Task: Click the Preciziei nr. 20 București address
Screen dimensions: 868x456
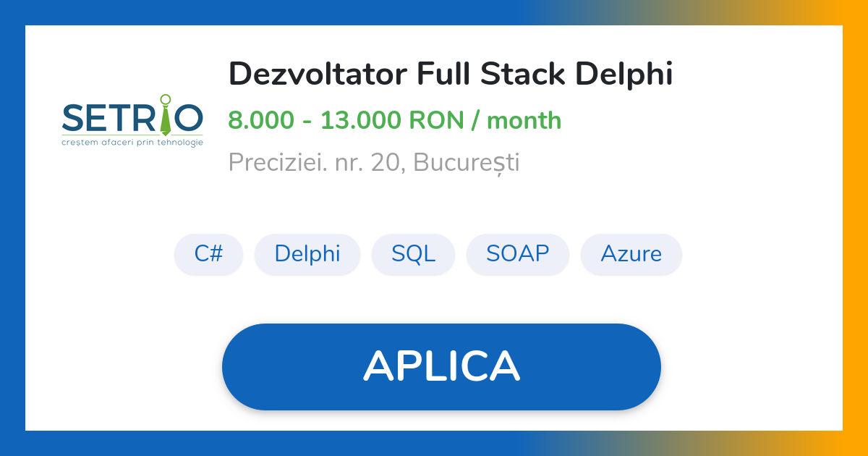Action: click(374, 162)
